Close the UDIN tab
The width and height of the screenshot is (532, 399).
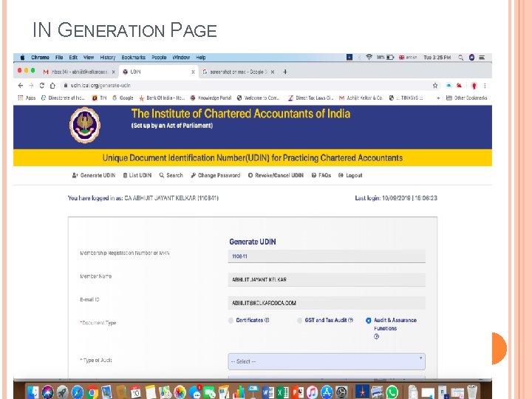193,72
